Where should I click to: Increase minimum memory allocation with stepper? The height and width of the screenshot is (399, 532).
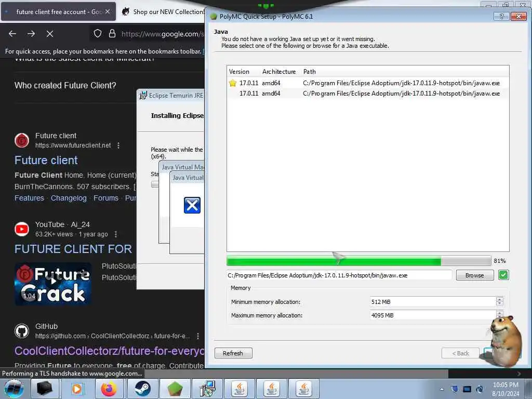(499, 299)
